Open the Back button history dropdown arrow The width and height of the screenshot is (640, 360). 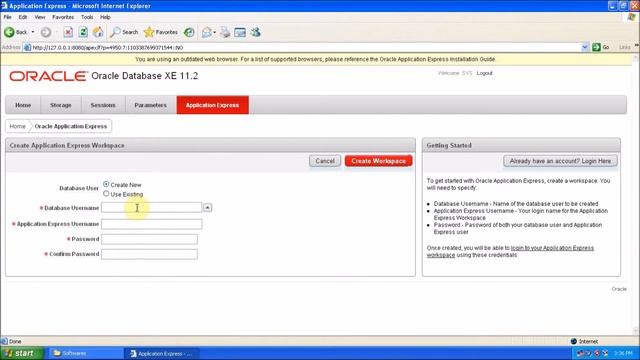[33, 32]
